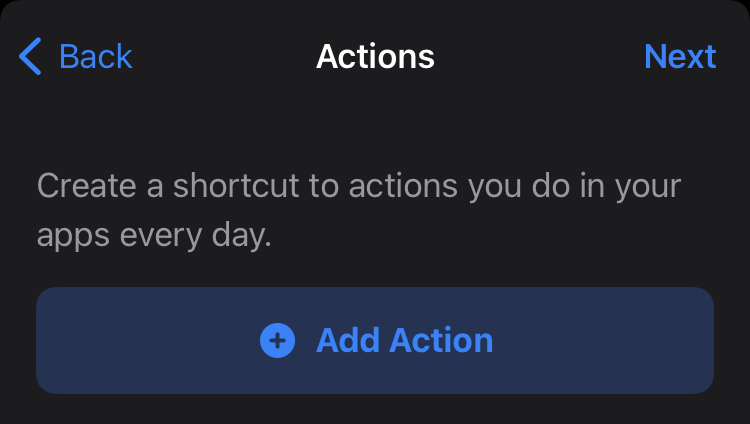Navigate back with the chevron icon
The height and width of the screenshot is (424, 750).
tap(30, 57)
